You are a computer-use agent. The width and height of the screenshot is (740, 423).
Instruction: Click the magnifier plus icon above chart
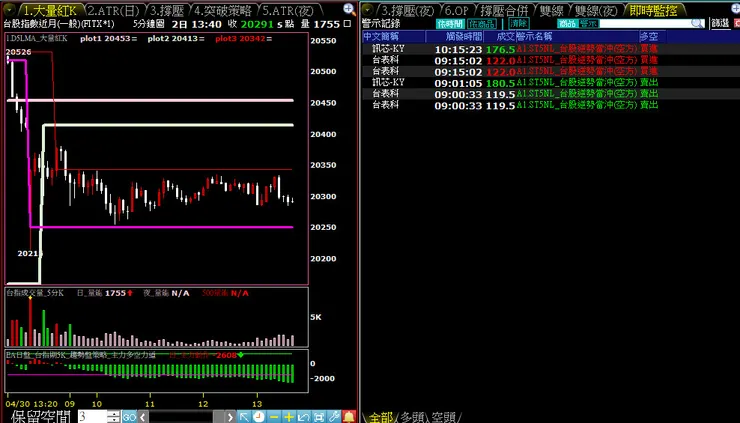click(x=349, y=9)
